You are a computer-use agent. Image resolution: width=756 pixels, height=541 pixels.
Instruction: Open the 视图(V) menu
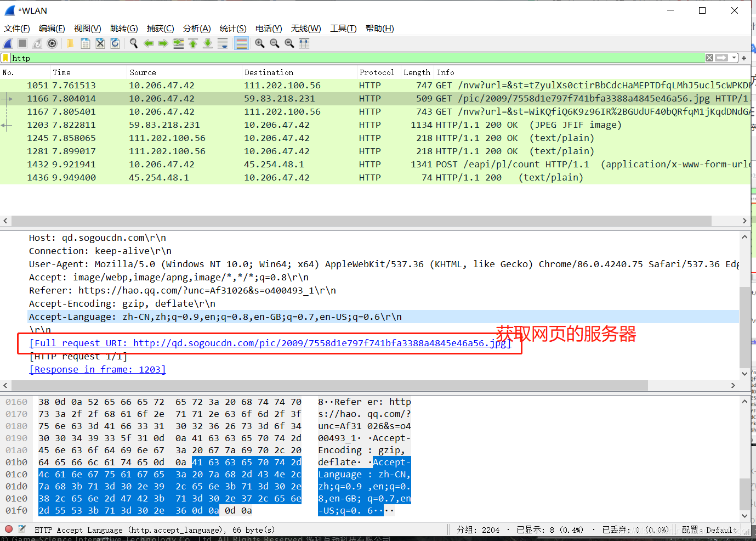click(88, 29)
